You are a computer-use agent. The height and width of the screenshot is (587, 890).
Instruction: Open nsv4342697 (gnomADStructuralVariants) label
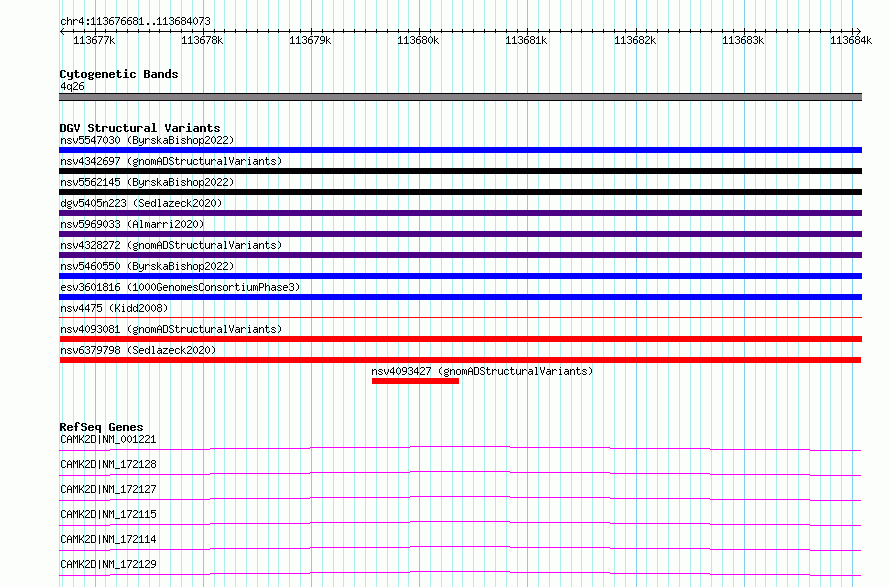pyautogui.click(x=171, y=161)
